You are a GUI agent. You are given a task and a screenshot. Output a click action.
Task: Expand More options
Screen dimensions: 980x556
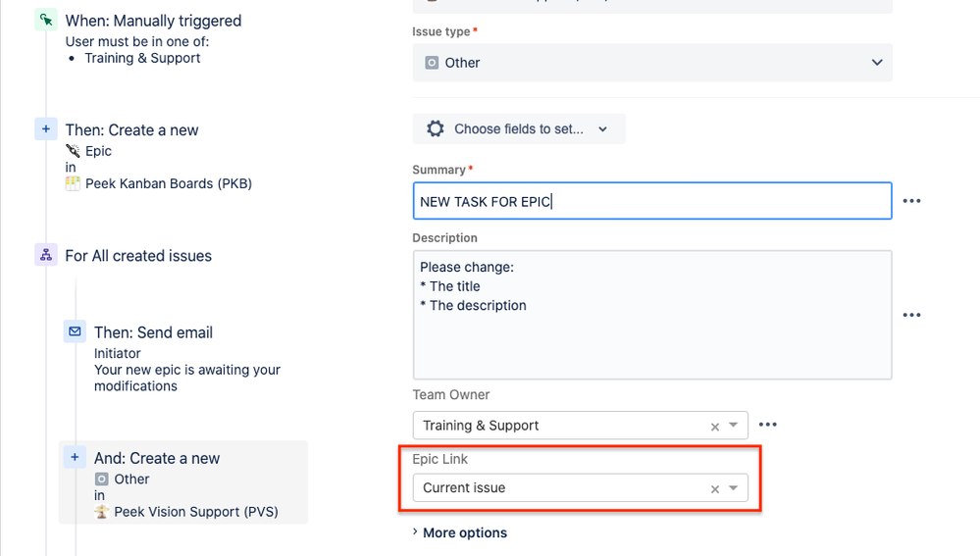pyautogui.click(x=459, y=532)
